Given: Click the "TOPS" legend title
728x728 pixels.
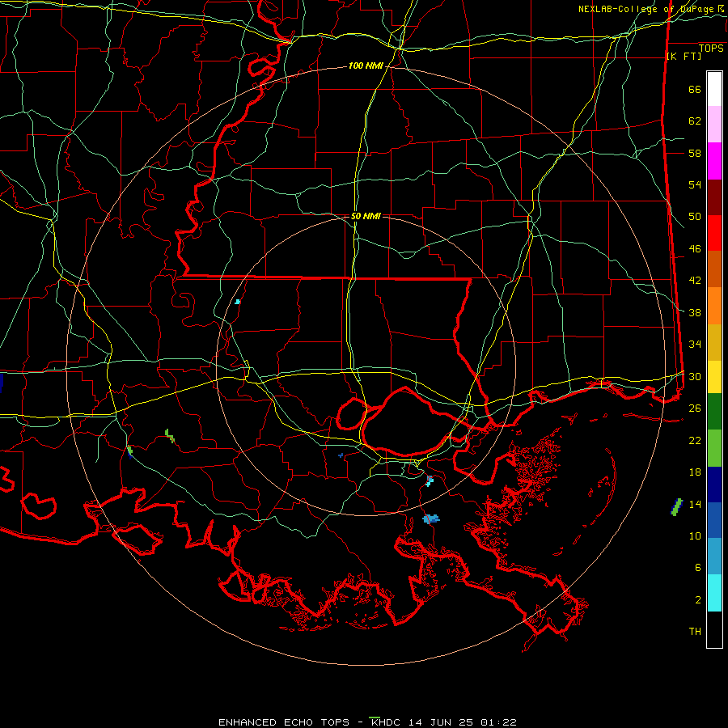Looking at the screenshot, I should [711, 49].
